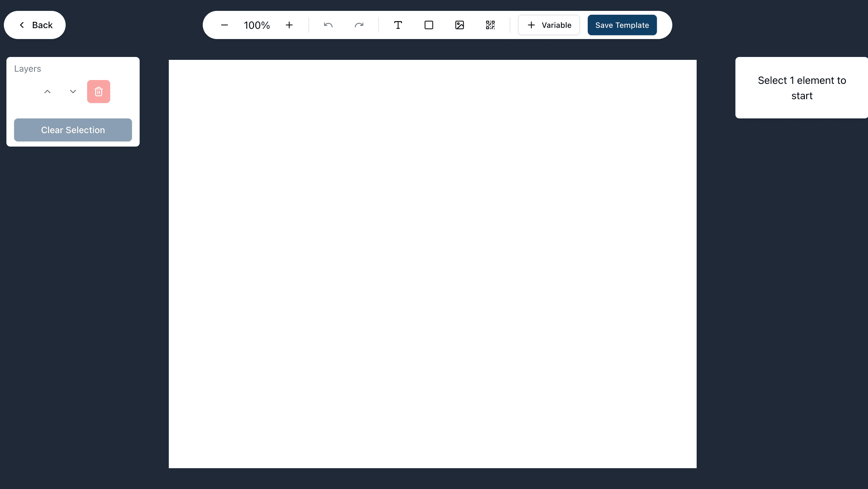
Task: Select the Text tool
Action: click(x=398, y=25)
